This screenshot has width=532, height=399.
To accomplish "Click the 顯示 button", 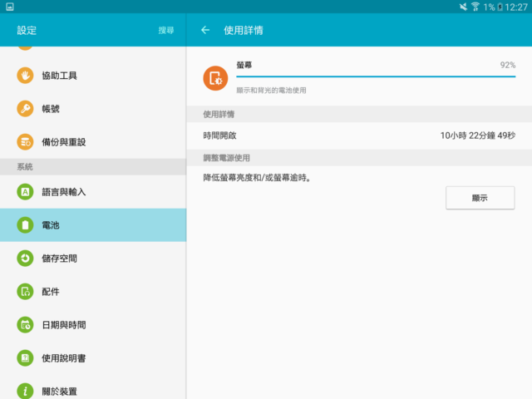I will [480, 198].
